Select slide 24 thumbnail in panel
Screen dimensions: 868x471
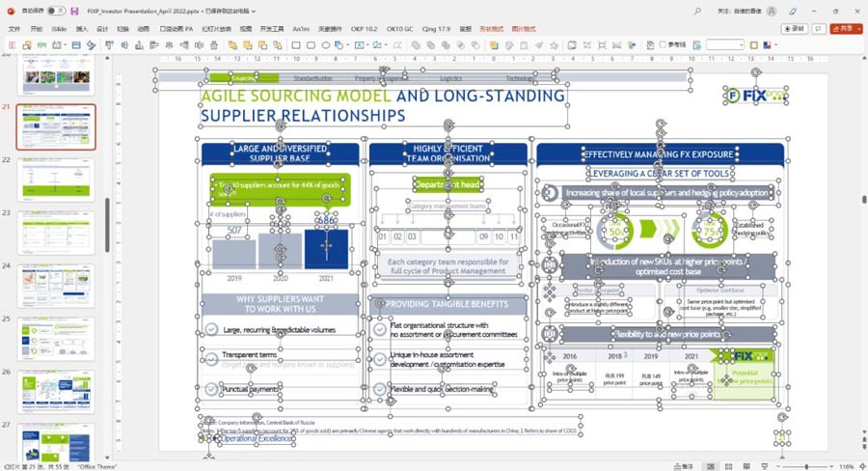[x=56, y=286]
